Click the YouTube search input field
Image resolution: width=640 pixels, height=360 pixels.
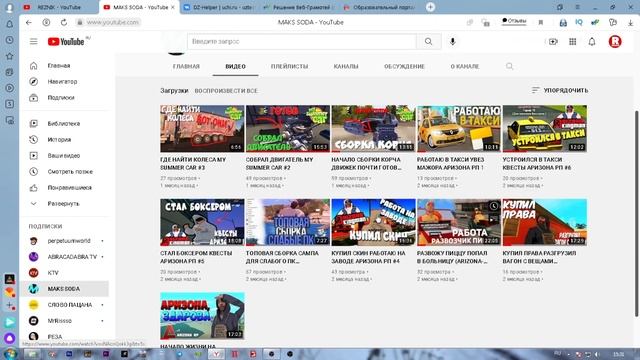302,42
